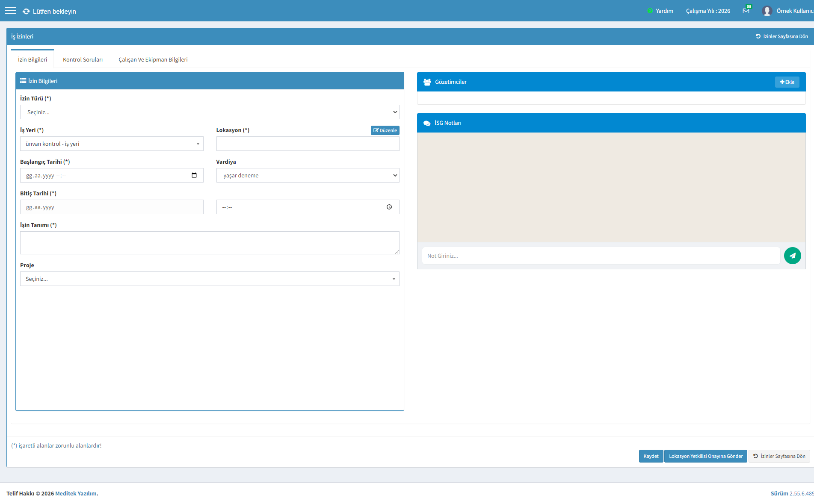814x504 pixels.
Task: Click the İSG Notları comments icon
Action: (427, 123)
